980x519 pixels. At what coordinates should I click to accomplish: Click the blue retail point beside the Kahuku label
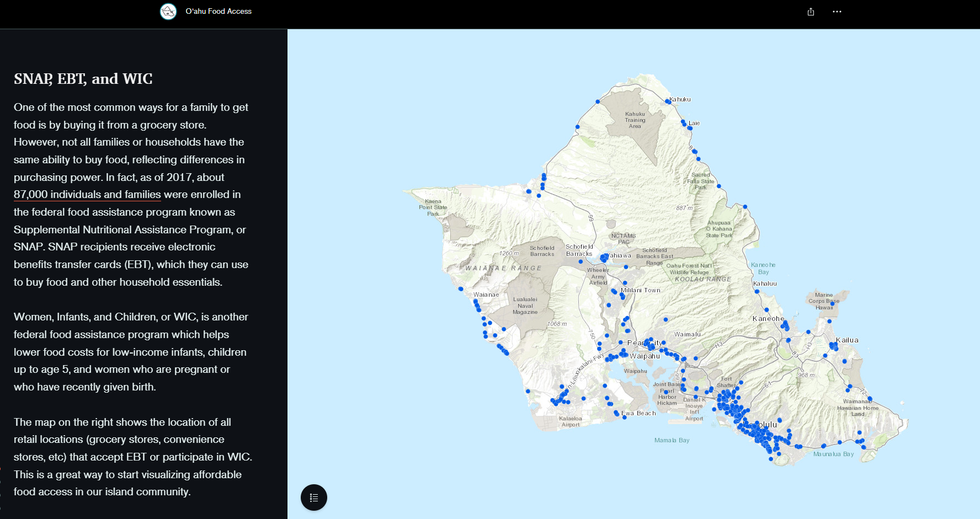tap(667, 101)
